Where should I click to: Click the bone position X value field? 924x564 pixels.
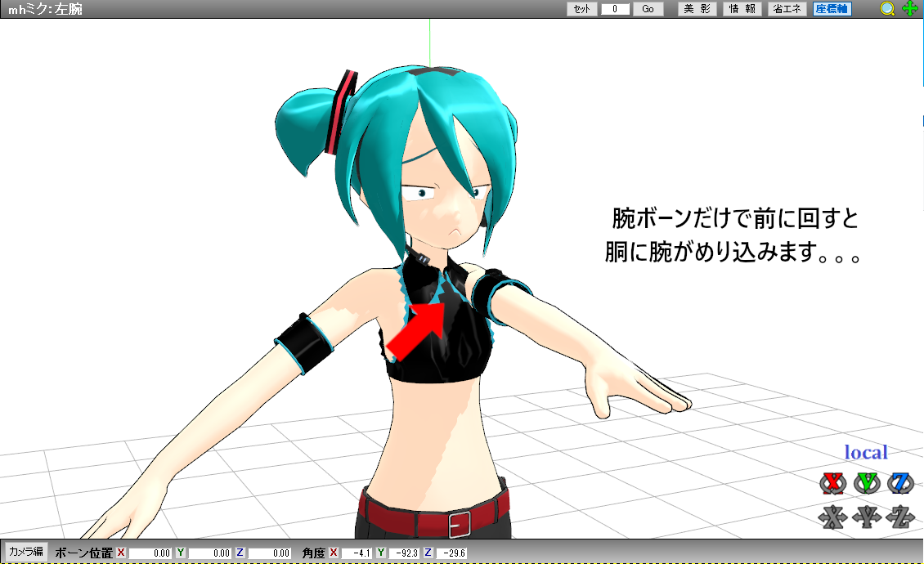pos(150,553)
